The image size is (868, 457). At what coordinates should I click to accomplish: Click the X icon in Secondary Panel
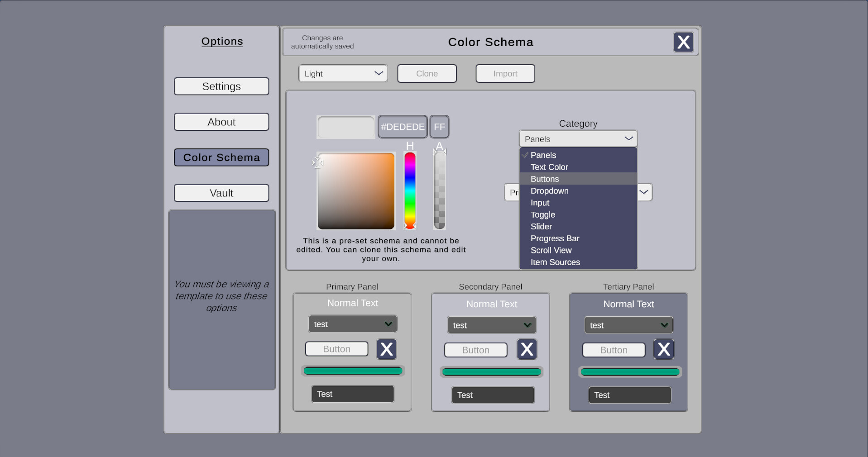(x=526, y=349)
